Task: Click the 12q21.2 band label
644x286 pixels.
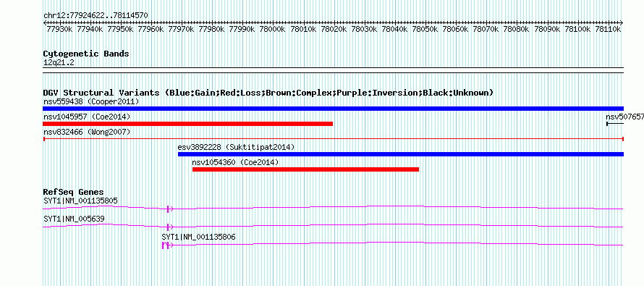Action: (59, 63)
